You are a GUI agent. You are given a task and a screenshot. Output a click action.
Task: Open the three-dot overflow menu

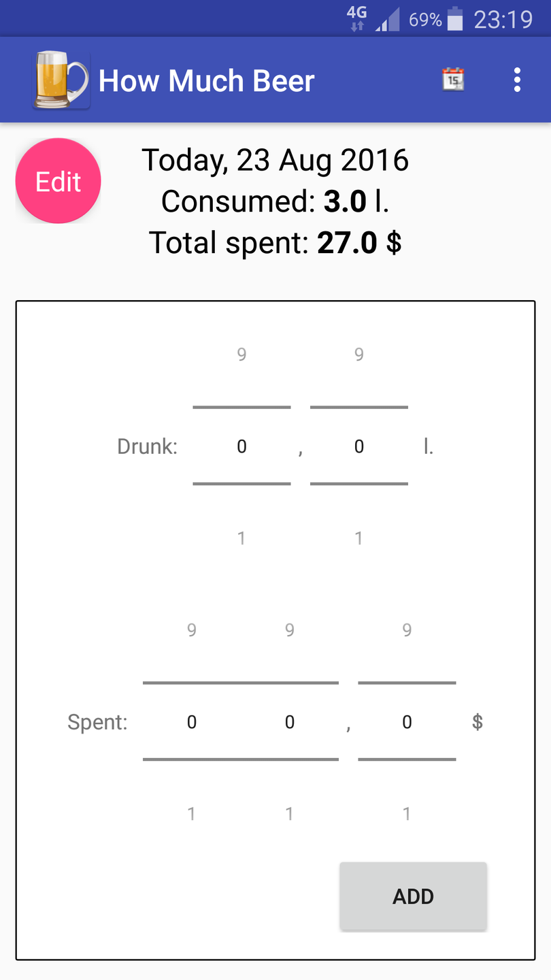pos(517,80)
